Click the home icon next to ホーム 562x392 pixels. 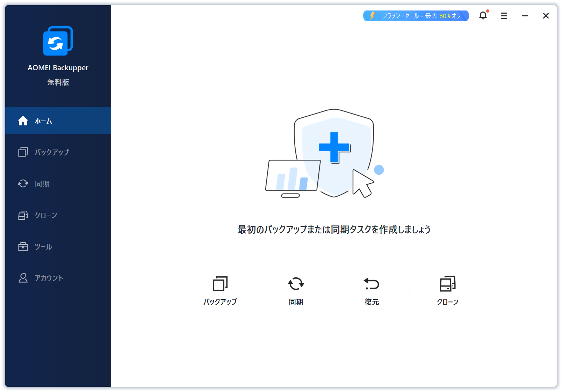coord(23,121)
